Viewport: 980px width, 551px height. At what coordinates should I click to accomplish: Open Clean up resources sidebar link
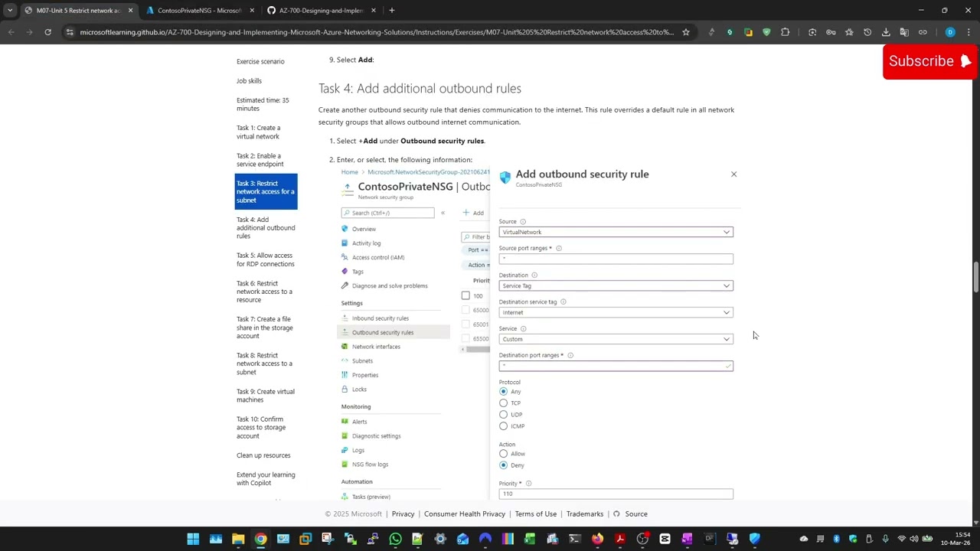[263, 455]
